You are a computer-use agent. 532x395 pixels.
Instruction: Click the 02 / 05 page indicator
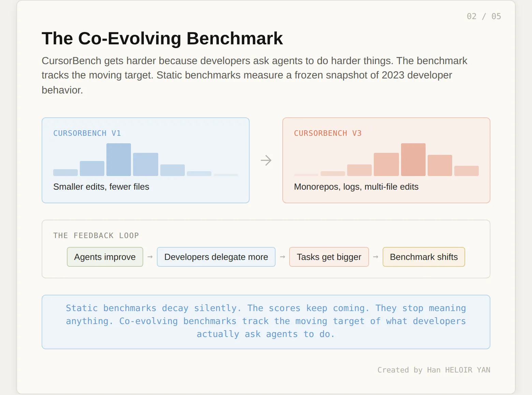coord(484,16)
